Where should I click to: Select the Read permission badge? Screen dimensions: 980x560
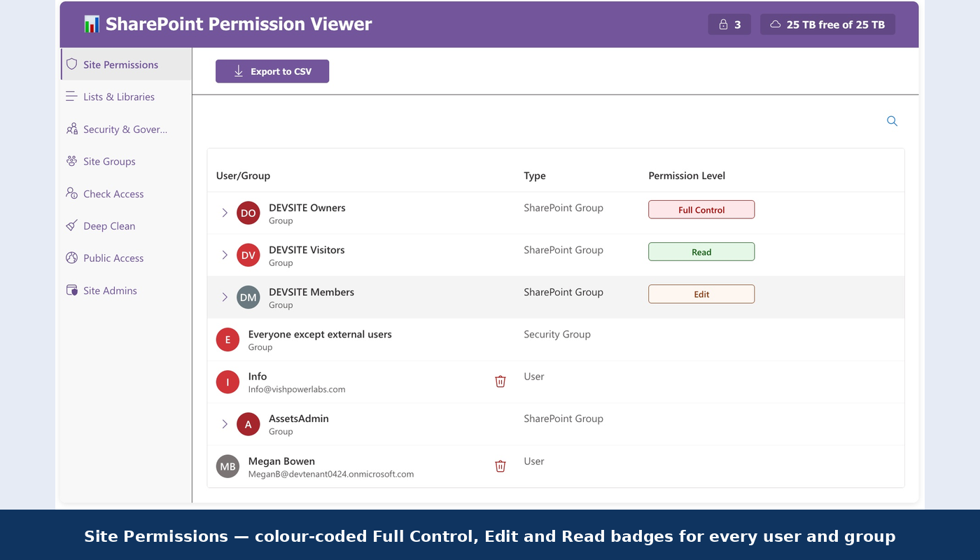[x=701, y=251]
